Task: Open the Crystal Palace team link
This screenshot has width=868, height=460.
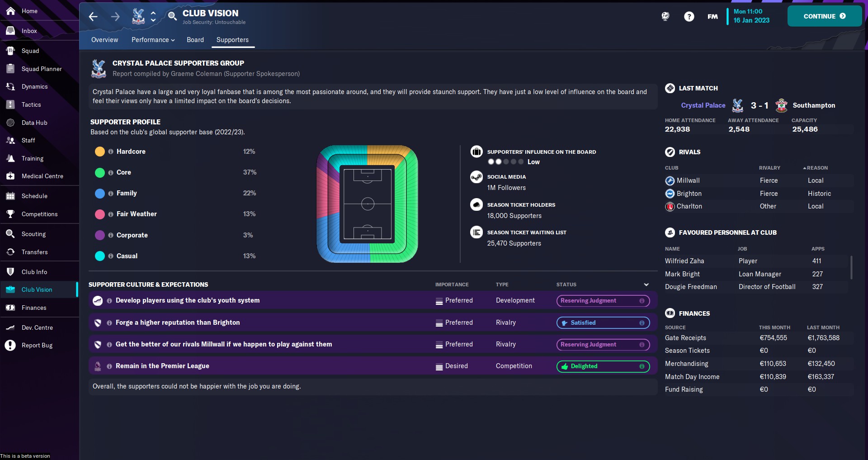Action: pos(703,105)
